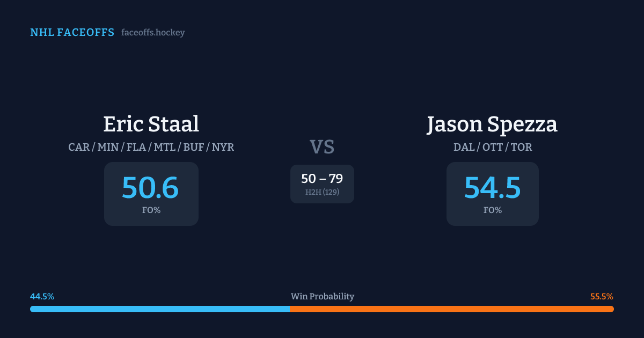Click the FO% label under 50.6

click(x=151, y=210)
